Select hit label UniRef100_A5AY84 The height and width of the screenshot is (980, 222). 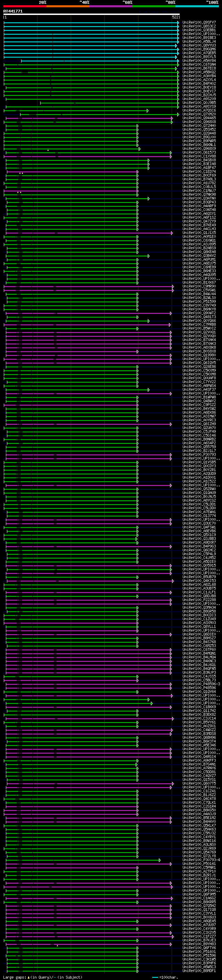pyautogui.click(x=199, y=60)
